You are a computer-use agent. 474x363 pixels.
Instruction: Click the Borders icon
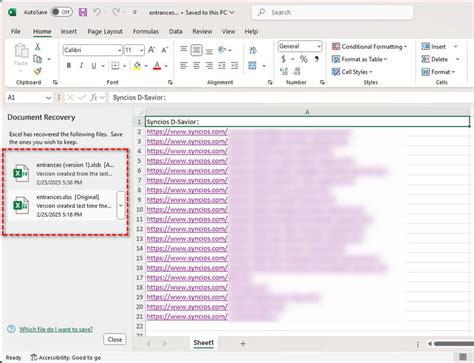pyautogui.click(x=115, y=66)
